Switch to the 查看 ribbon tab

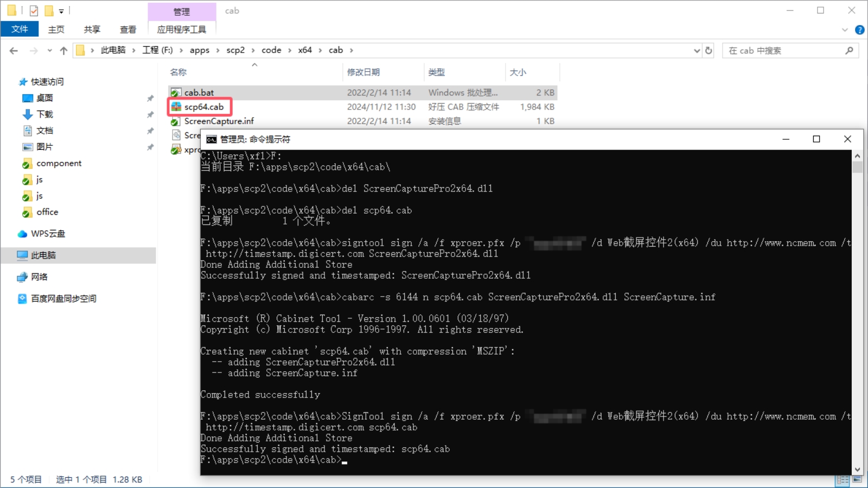(x=128, y=29)
